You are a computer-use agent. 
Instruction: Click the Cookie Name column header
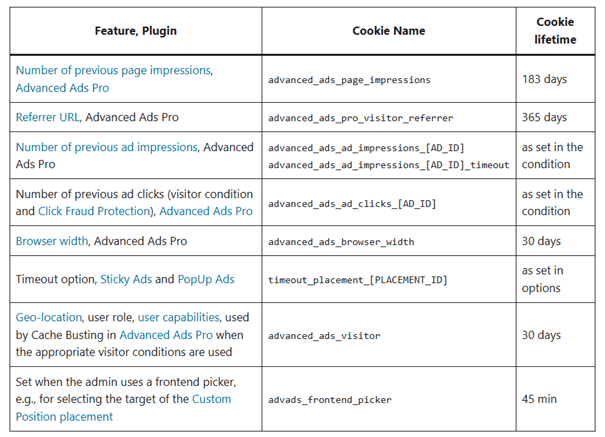(390, 31)
